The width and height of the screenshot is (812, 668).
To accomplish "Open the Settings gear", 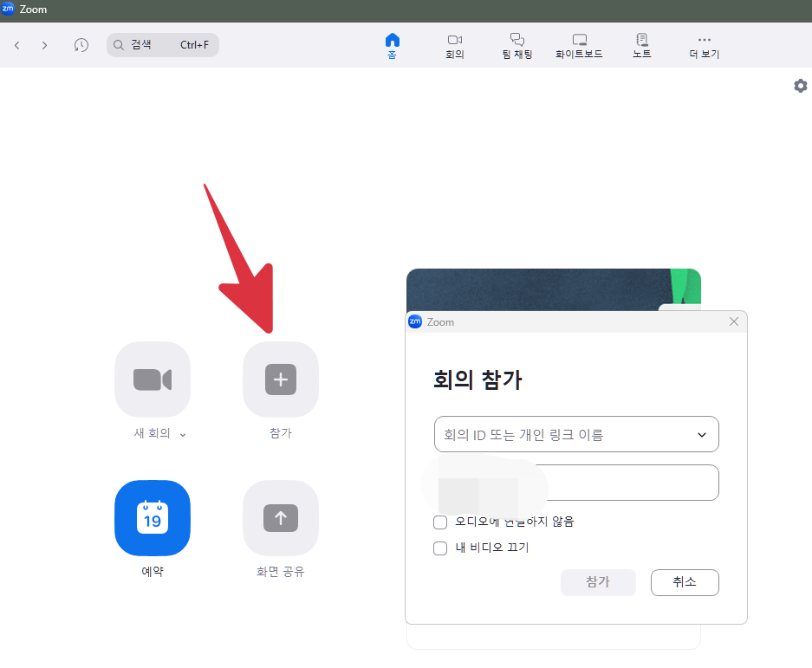I will [x=800, y=86].
